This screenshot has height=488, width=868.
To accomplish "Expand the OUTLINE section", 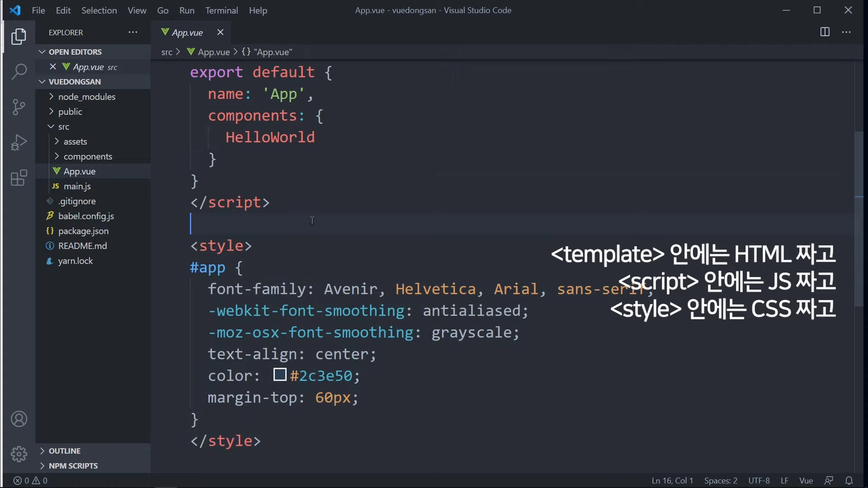I will pyautogui.click(x=65, y=451).
